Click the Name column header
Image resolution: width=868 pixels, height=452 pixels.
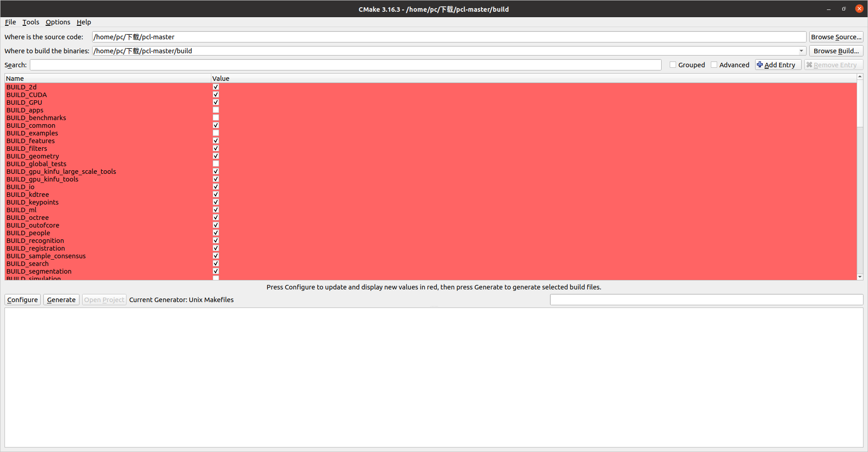click(x=108, y=79)
